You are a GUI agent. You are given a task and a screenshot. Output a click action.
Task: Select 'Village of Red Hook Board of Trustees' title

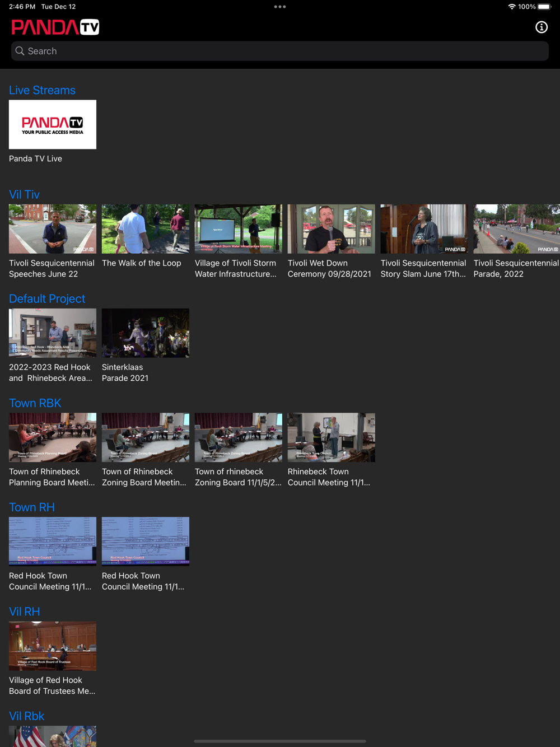52,685
